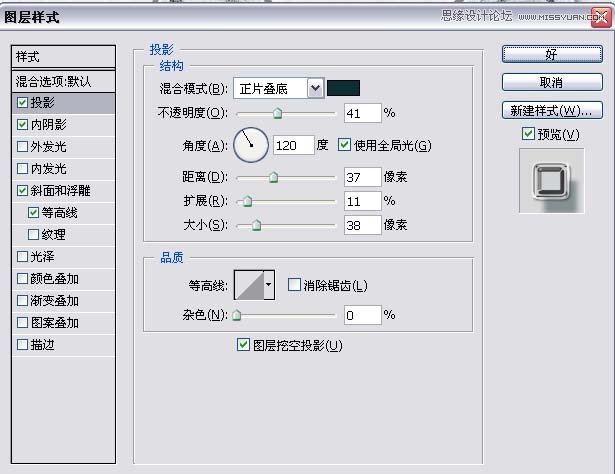Select the 斜面和浮雕 entry label
Image resolution: width=615 pixels, height=474 pixels.
(60, 191)
